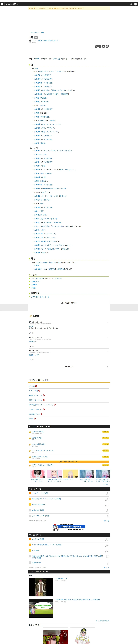Expand 掲示板をみる row with chevron
138x644 pixels.
pyautogui.click(x=69, y=367)
